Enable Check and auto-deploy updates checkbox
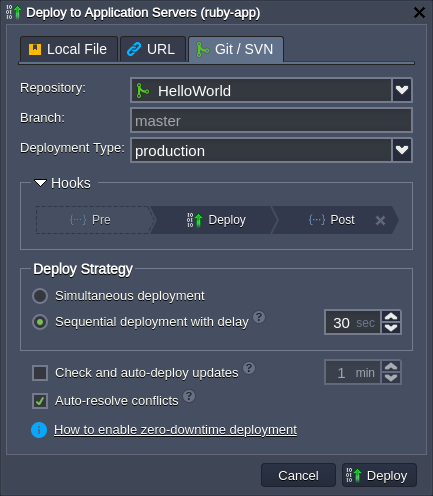This screenshot has height=496, width=433. [x=40, y=373]
